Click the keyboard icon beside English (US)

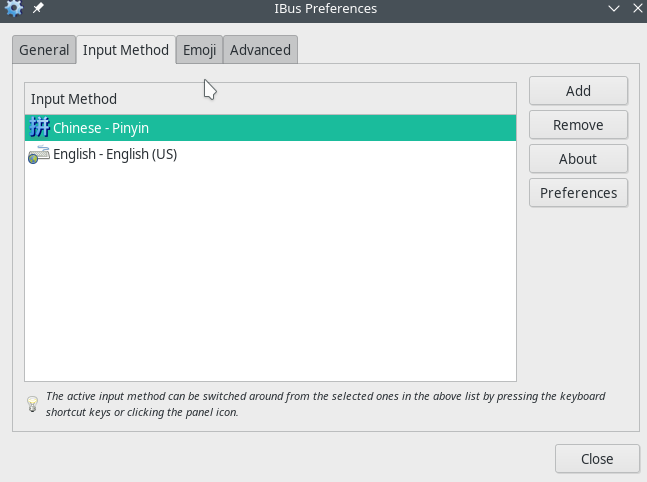[x=39, y=154]
